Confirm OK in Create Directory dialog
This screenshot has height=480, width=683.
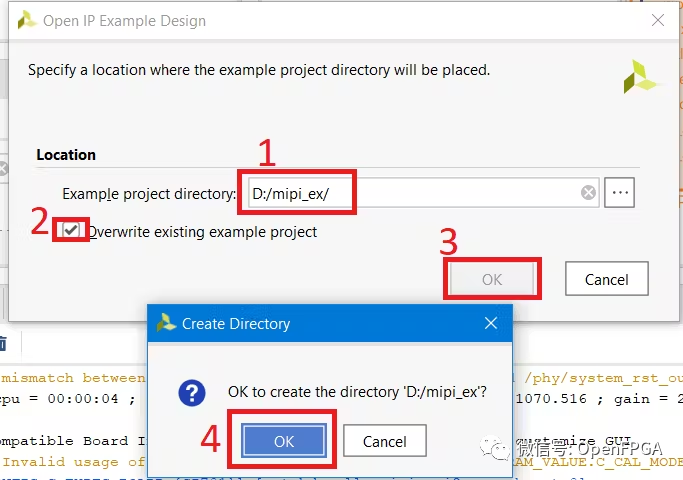(x=284, y=441)
